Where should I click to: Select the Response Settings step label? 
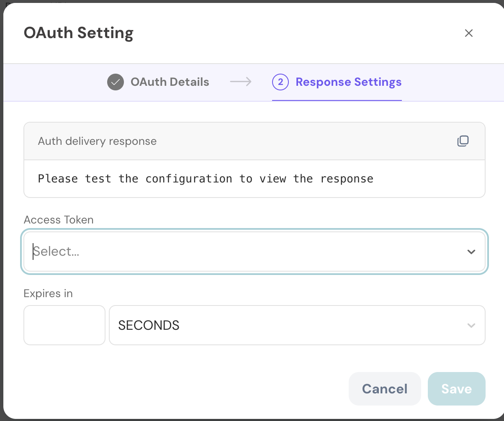(348, 82)
